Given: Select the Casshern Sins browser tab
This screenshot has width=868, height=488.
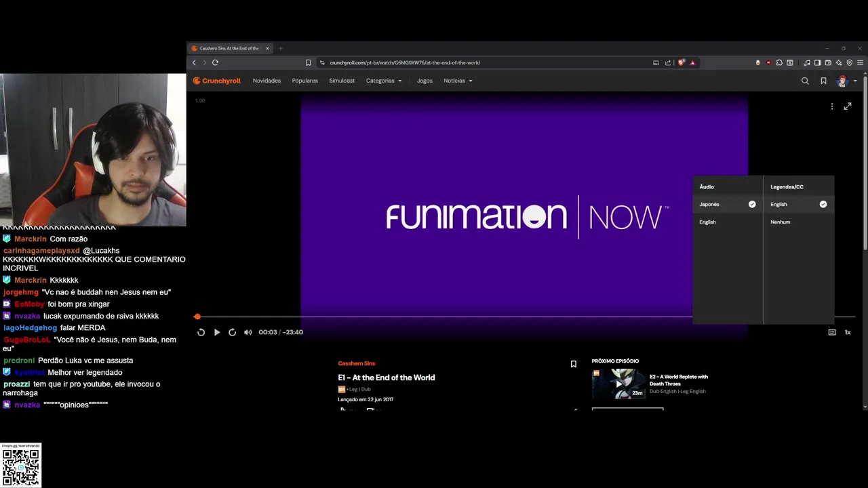Looking at the screenshot, I should (x=231, y=48).
